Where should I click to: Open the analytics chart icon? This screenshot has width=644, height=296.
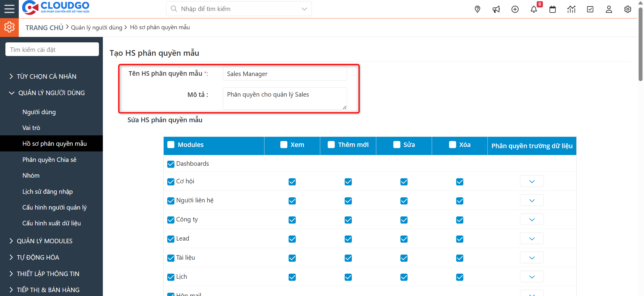[571, 9]
